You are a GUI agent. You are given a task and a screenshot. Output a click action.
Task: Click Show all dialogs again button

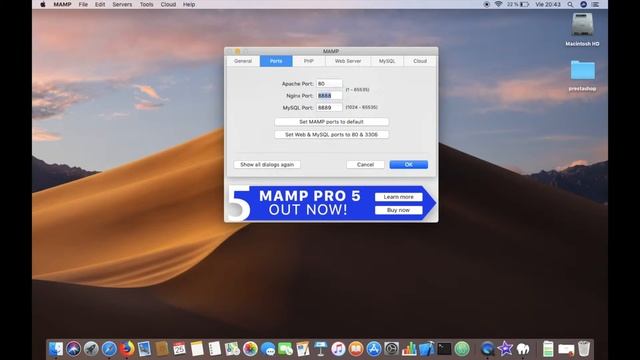(267, 164)
